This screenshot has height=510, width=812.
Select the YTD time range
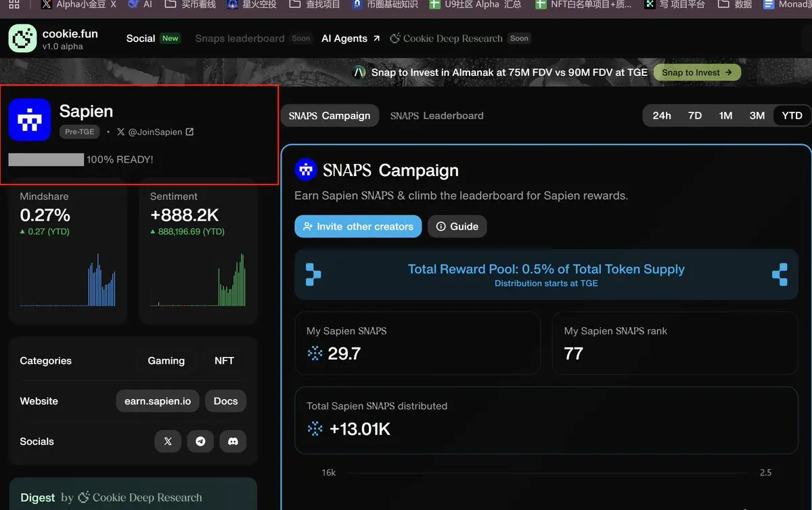pyautogui.click(x=792, y=116)
